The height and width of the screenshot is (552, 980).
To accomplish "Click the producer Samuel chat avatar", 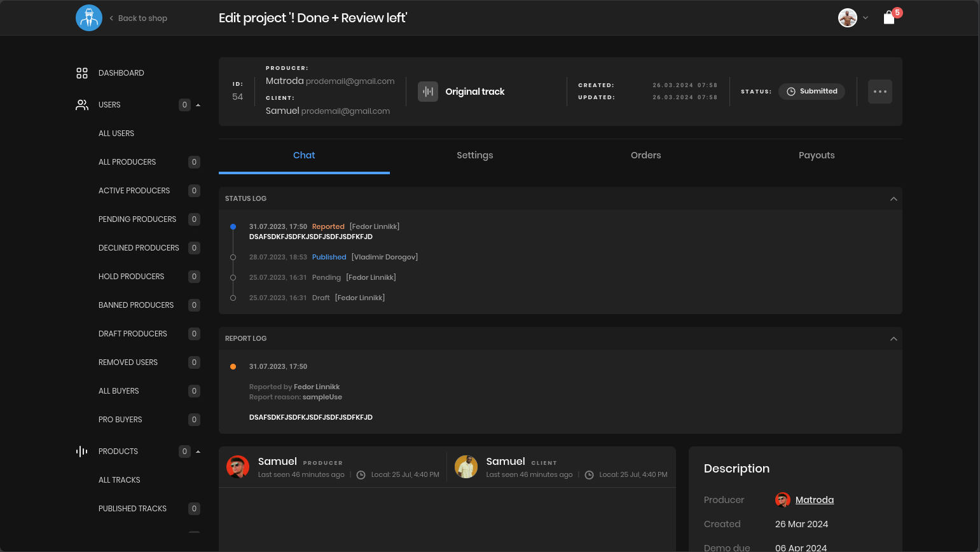I will click(238, 467).
